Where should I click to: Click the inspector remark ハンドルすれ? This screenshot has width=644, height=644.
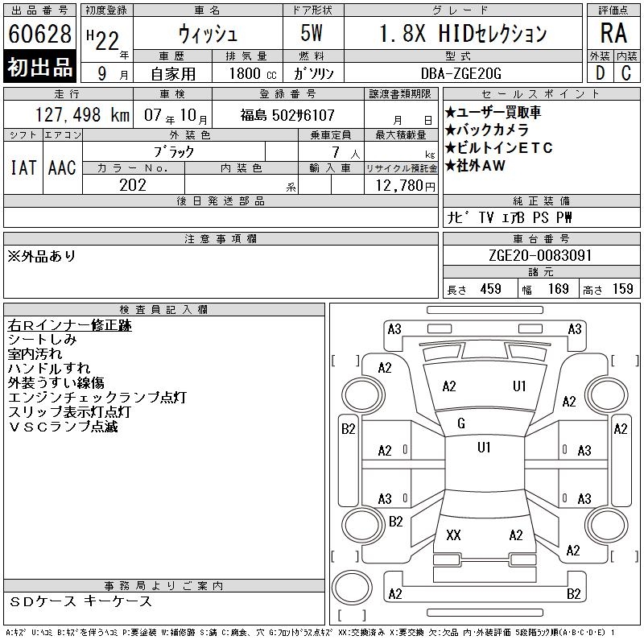pyautogui.click(x=49, y=369)
